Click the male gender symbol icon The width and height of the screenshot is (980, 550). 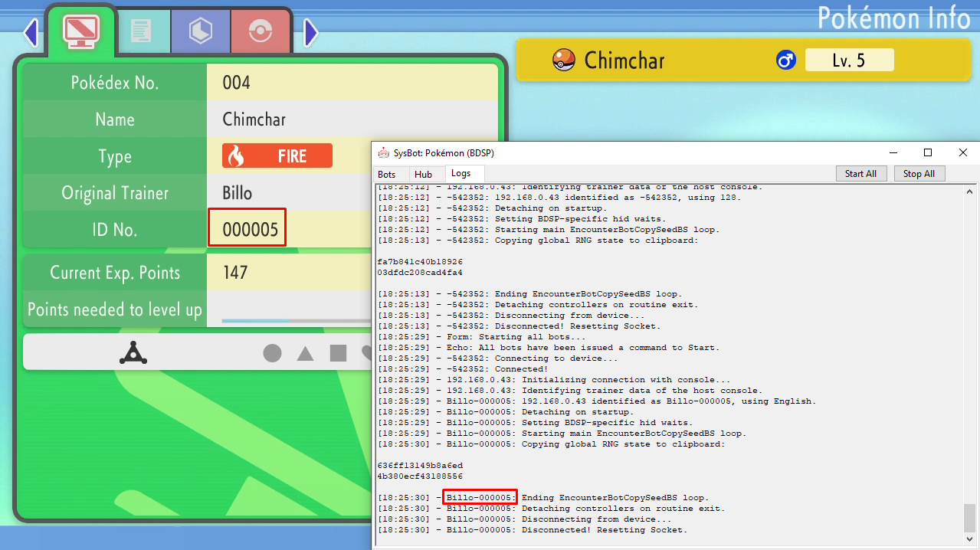click(786, 60)
